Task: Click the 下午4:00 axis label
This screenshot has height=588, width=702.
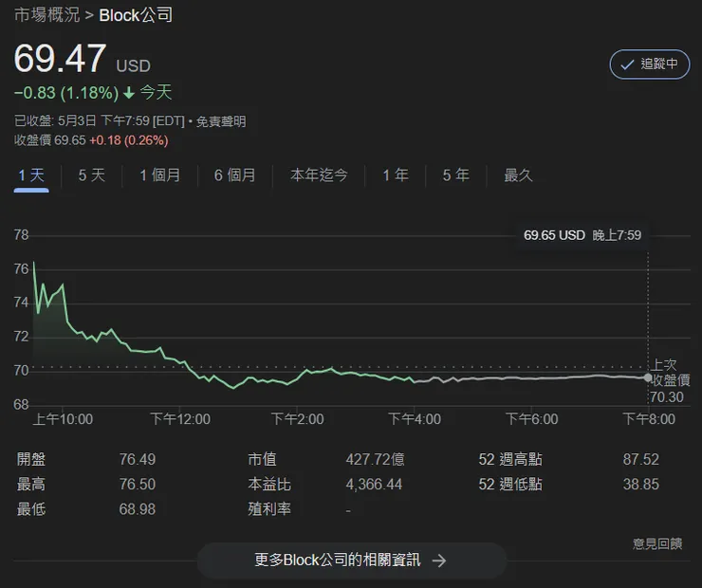Action: tap(415, 419)
